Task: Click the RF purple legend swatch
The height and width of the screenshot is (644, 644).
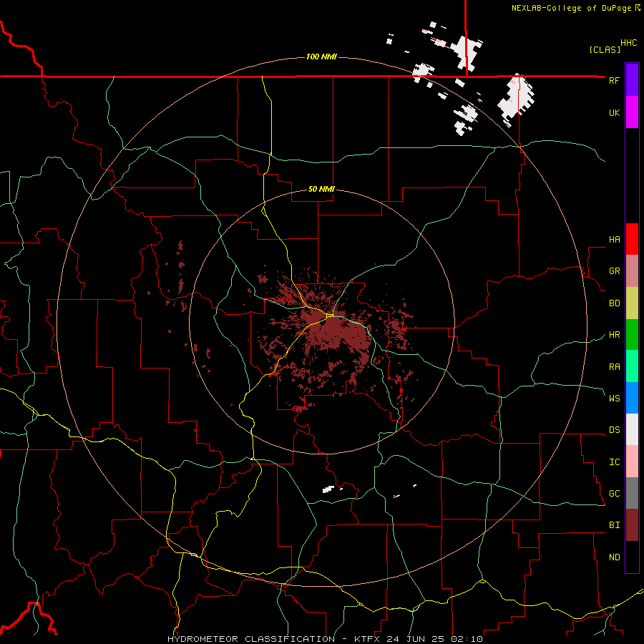Action: [632, 80]
